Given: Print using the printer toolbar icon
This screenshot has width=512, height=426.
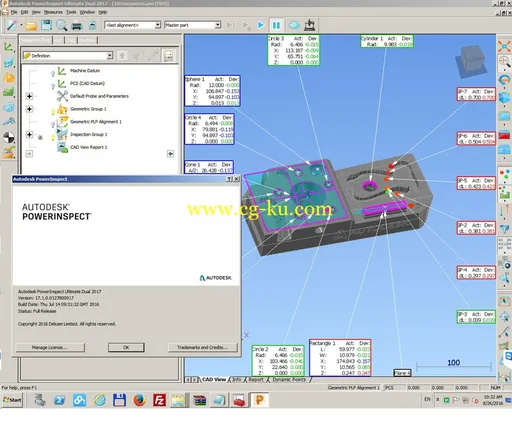Looking at the screenshot, I should tap(77, 25).
